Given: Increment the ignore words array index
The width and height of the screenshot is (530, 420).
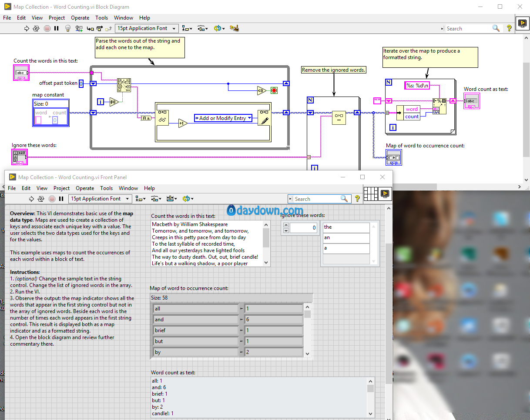Looking at the screenshot, I should (285, 225).
